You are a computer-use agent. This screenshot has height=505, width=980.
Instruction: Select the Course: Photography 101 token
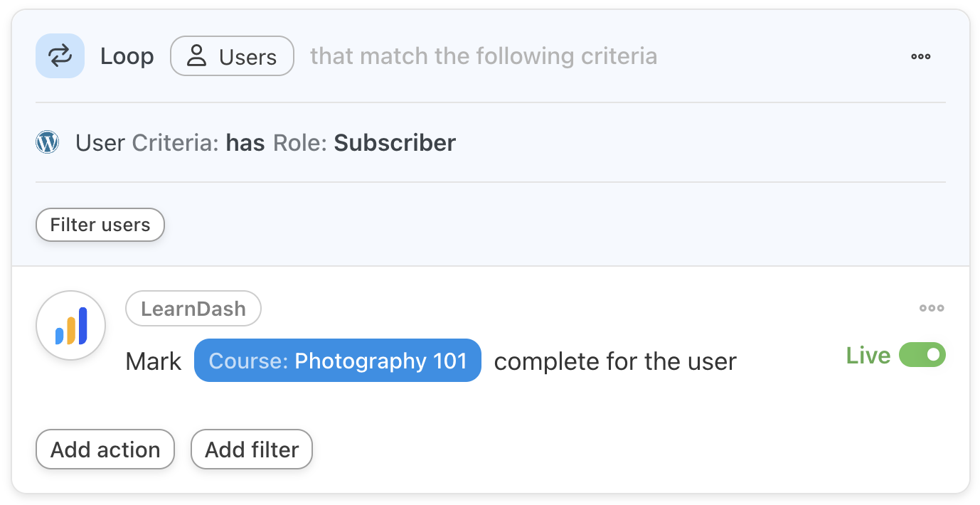[x=338, y=361]
